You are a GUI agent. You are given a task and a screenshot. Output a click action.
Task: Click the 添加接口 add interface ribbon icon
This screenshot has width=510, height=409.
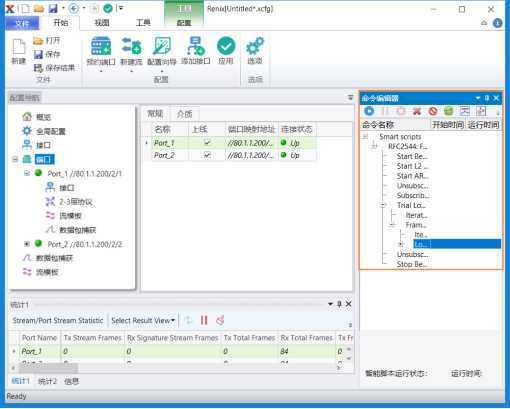[x=196, y=50]
